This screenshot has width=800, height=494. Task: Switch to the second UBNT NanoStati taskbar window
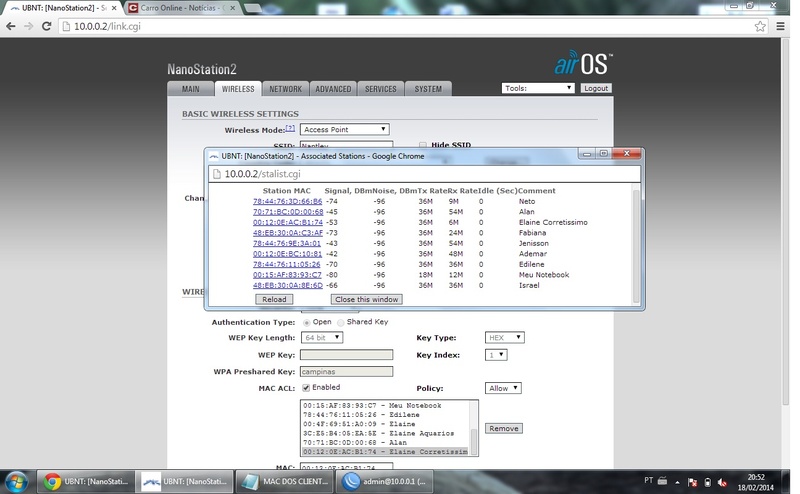click(x=185, y=481)
